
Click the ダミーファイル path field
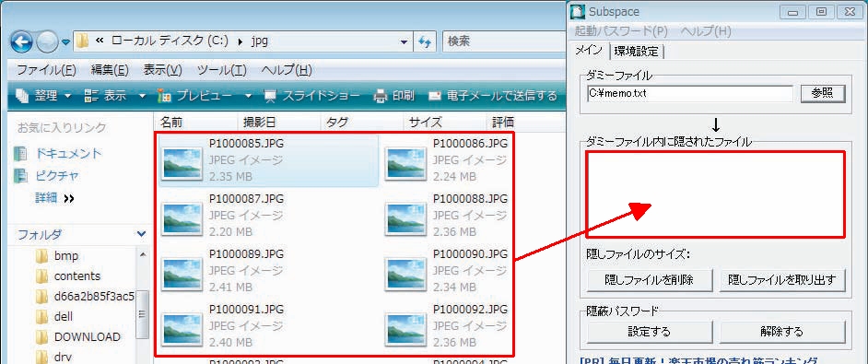click(x=690, y=94)
